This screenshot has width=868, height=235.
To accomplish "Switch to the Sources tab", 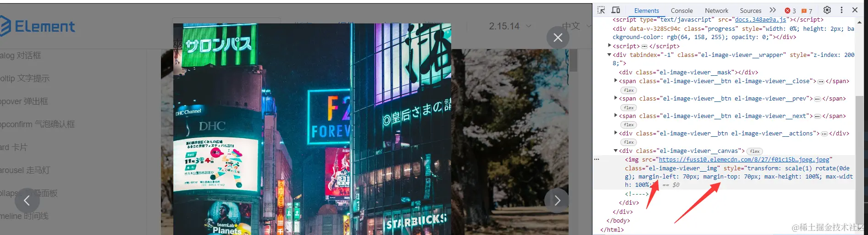I will (x=751, y=11).
